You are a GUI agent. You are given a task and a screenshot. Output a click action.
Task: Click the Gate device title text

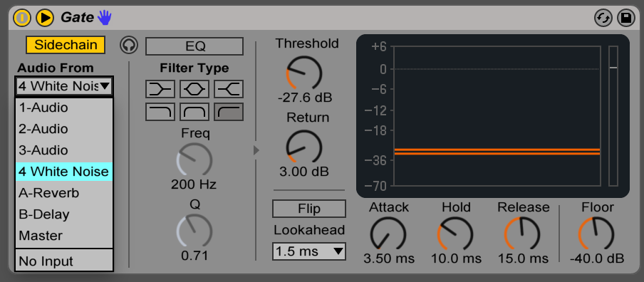(77, 18)
